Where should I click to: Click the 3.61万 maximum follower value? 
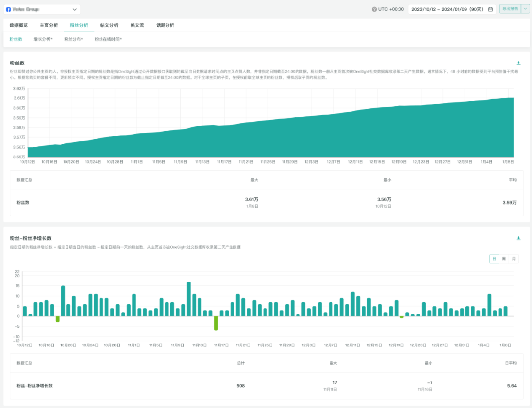tap(252, 200)
